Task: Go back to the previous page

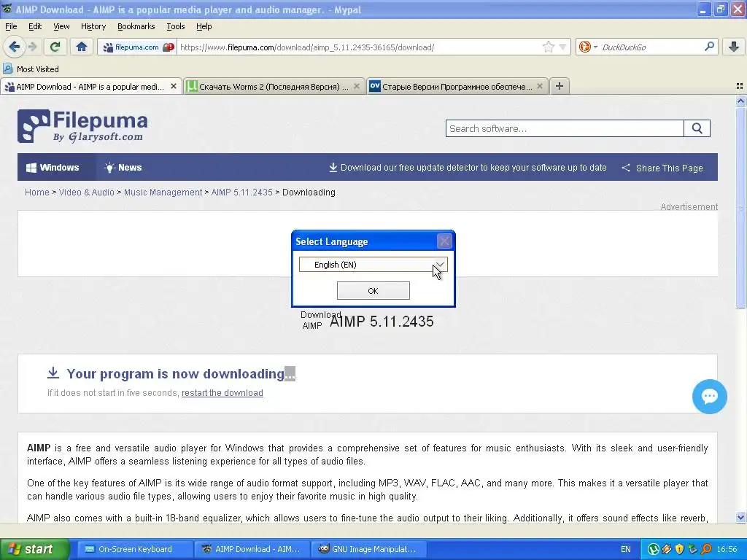Action: pyautogui.click(x=14, y=47)
